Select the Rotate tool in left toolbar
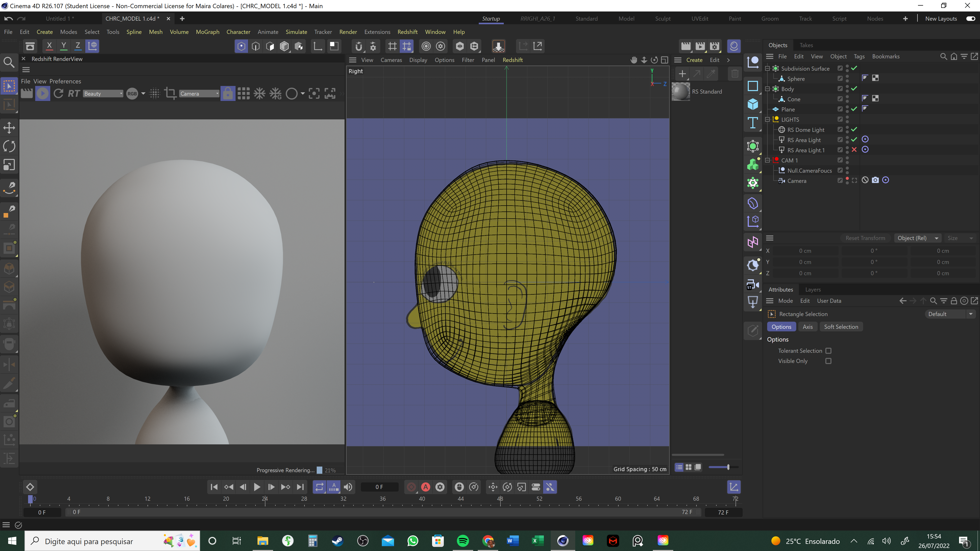Image resolution: width=980 pixels, height=551 pixels. [x=9, y=146]
